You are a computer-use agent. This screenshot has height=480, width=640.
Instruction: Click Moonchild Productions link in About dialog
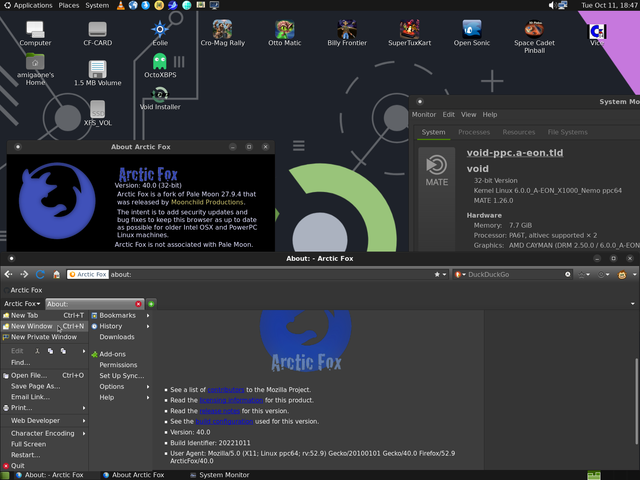pyautogui.click(x=207, y=202)
